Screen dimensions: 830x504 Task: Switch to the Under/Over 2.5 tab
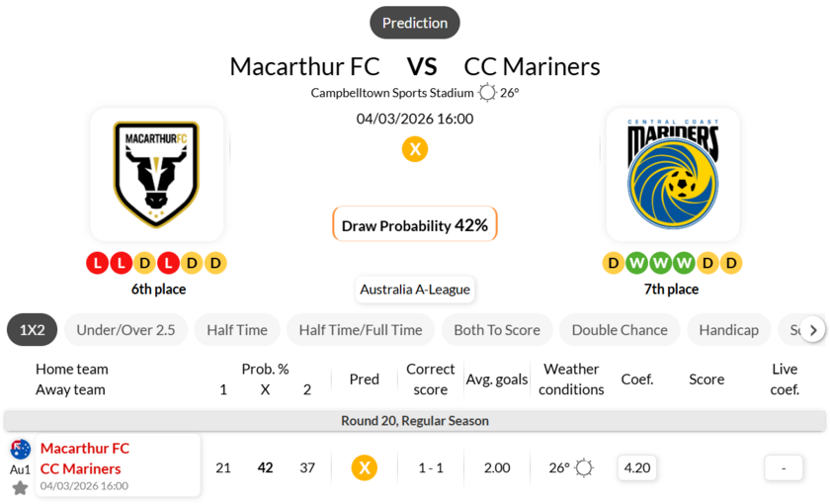pyautogui.click(x=125, y=330)
